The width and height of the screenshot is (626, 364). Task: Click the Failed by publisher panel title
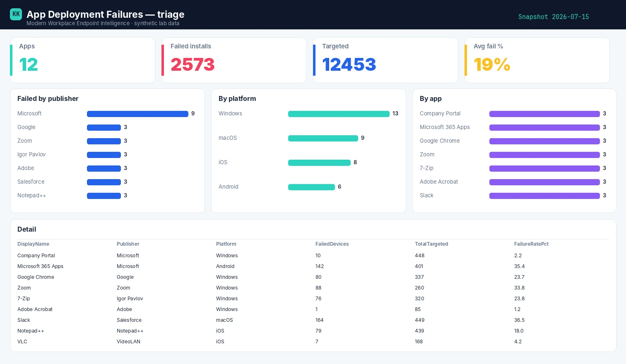pos(48,98)
